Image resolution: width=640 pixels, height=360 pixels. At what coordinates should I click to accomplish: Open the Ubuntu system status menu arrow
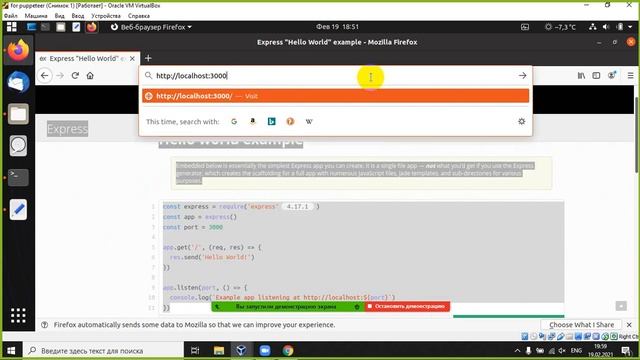coord(631,27)
